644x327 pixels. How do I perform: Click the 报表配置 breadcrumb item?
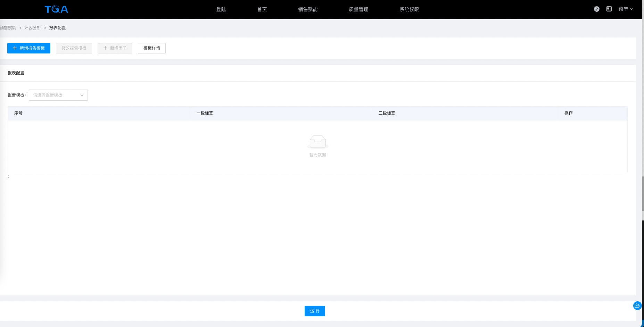pos(57,28)
